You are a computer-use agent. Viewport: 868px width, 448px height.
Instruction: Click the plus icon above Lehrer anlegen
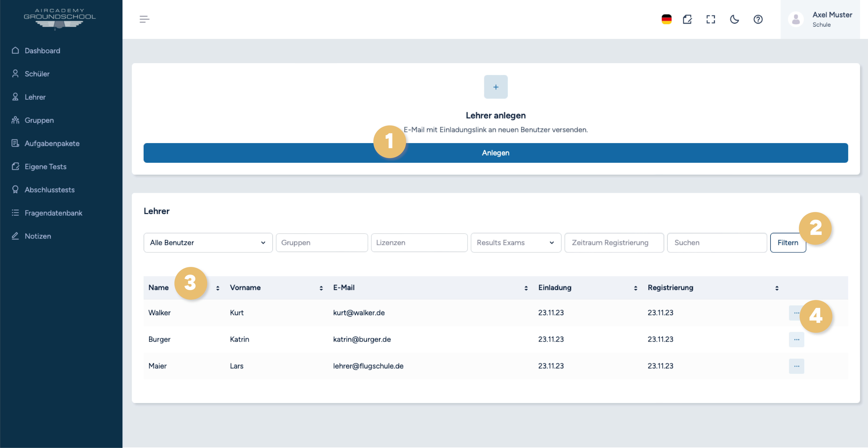pyautogui.click(x=496, y=87)
